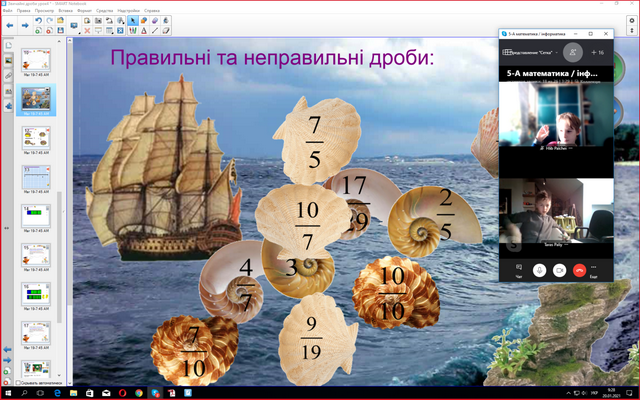This screenshot has width=640, height=400.
Task: Go to the next page using forward arrow
Action: coord(22,24)
